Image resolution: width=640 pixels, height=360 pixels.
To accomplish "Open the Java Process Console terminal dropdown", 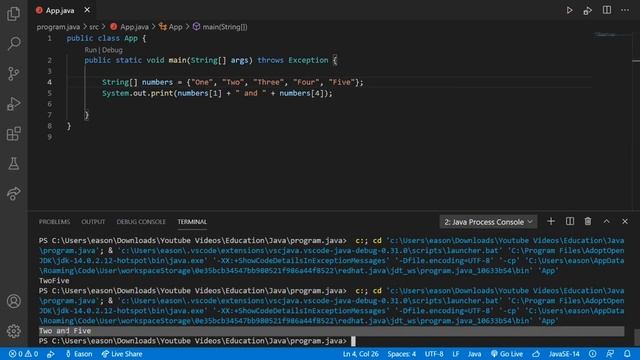I will [x=488, y=222].
